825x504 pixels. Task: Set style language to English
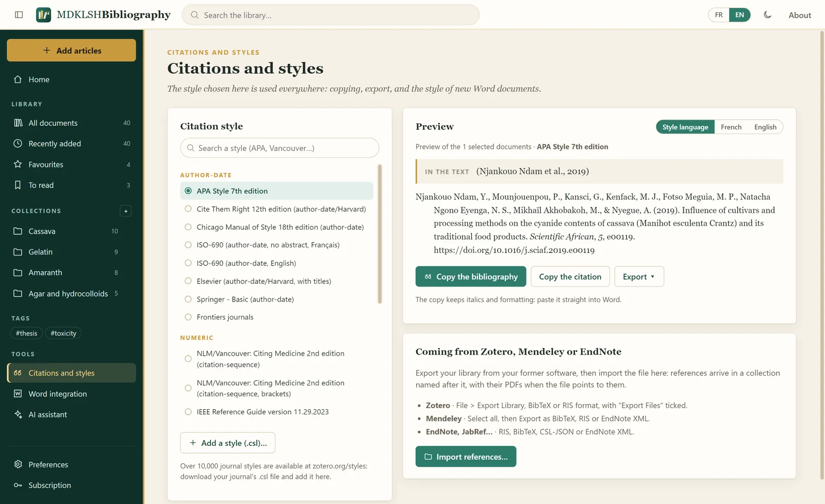(x=765, y=127)
